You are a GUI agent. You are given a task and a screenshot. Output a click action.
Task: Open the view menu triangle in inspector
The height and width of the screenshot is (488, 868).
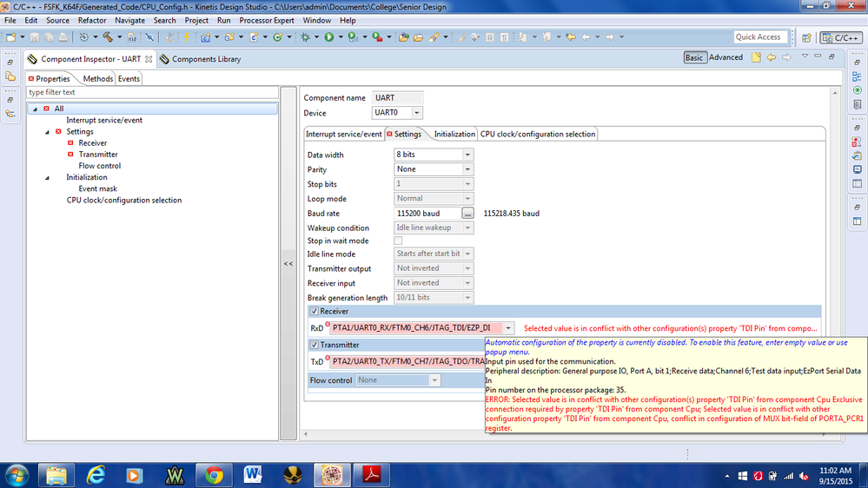[x=805, y=56]
